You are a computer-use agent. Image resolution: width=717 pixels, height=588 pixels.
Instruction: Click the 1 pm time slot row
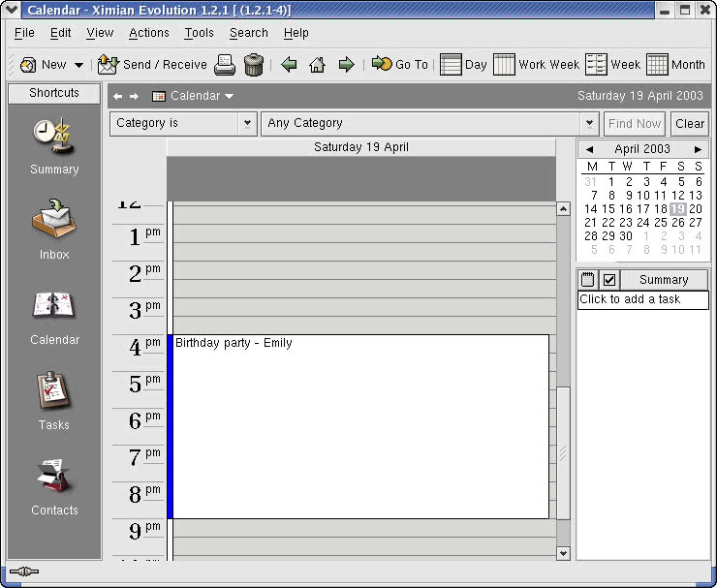click(x=364, y=233)
